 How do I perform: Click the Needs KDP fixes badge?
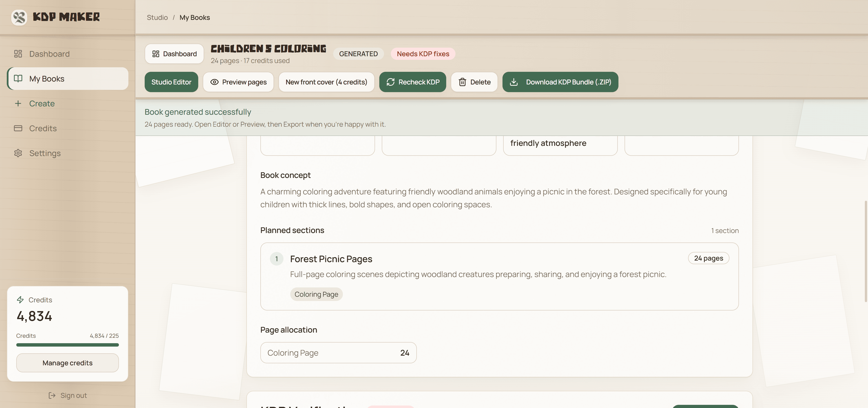[x=423, y=54]
